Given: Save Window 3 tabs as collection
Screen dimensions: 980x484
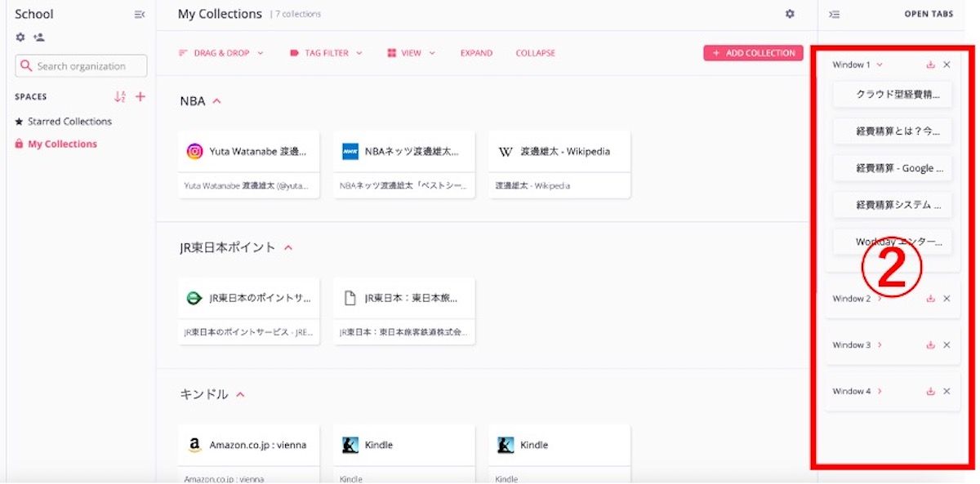Looking at the screenshot, I should (930, 345).
